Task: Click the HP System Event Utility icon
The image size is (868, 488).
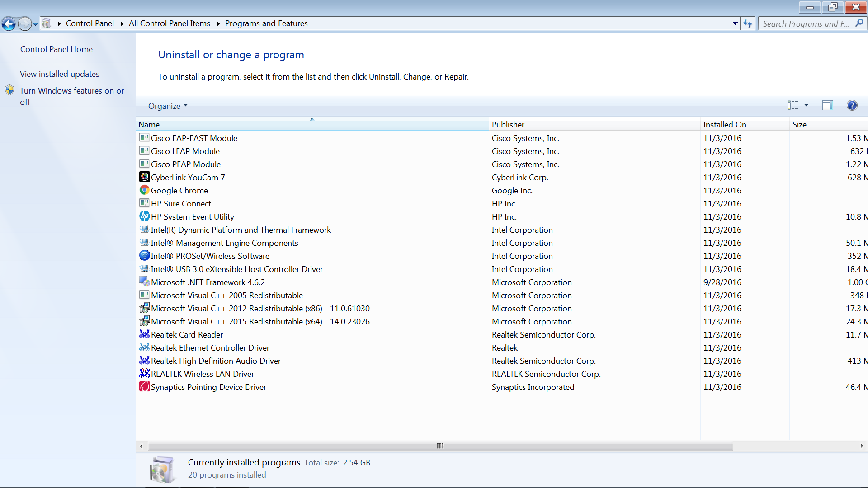Action: pos(144,216)
